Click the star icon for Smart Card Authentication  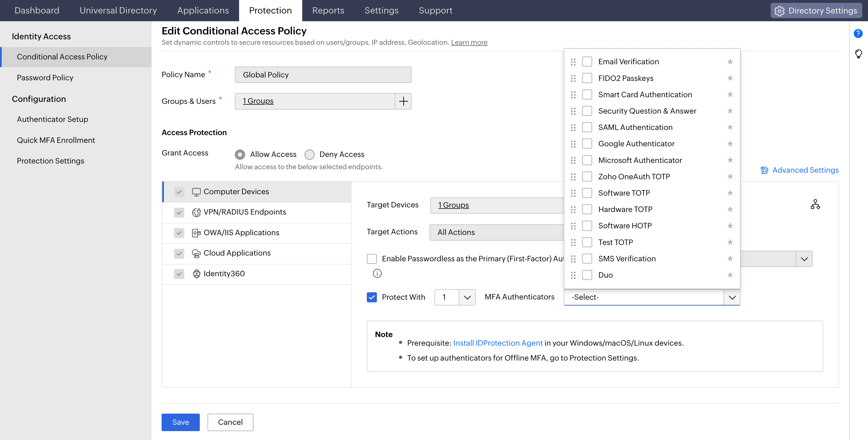coord(730,95)
